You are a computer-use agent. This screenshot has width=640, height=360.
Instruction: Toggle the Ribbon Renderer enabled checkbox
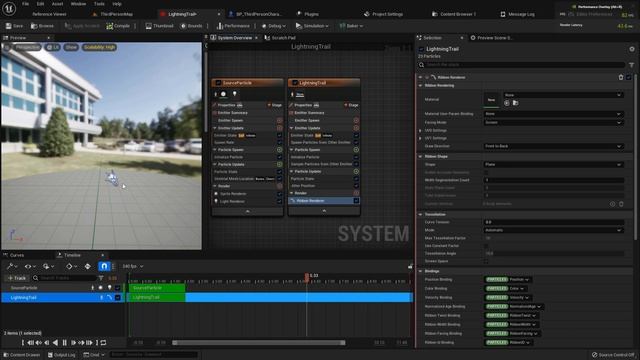356,201
